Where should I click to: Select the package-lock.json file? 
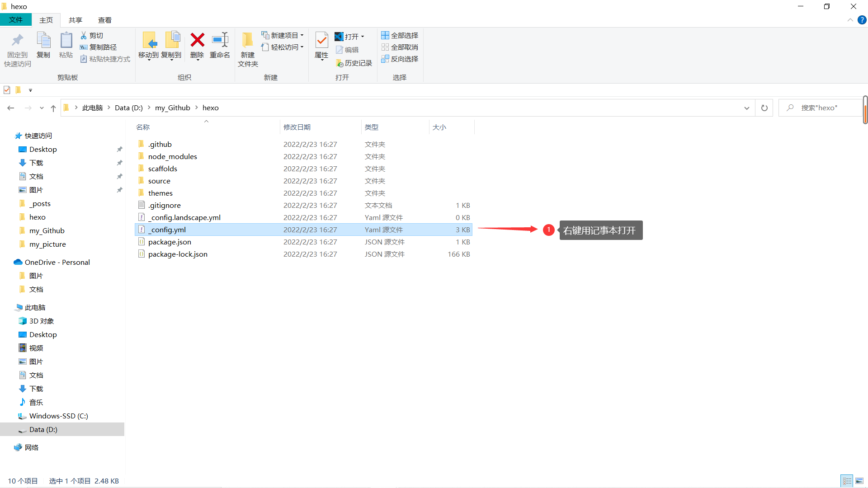point(303,254)
